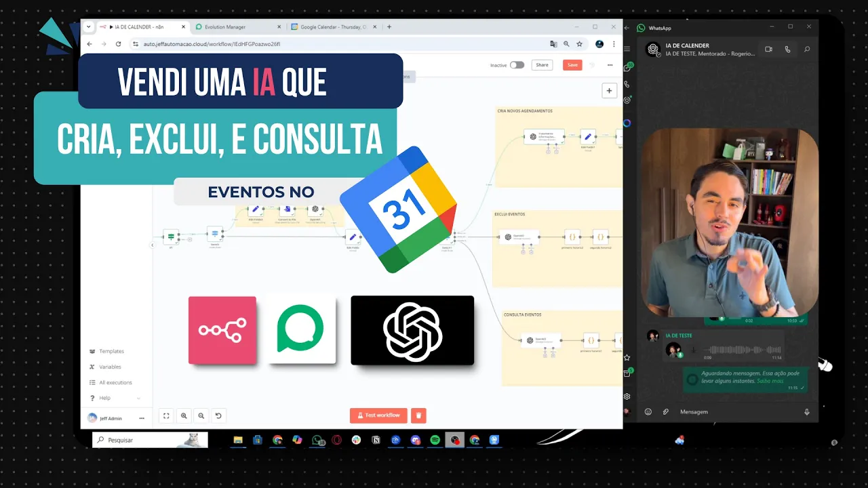Open Templates in n8n sidebar
Image resolution: width=868 pixels, height=488 pixels.
[x=111, y=351]
